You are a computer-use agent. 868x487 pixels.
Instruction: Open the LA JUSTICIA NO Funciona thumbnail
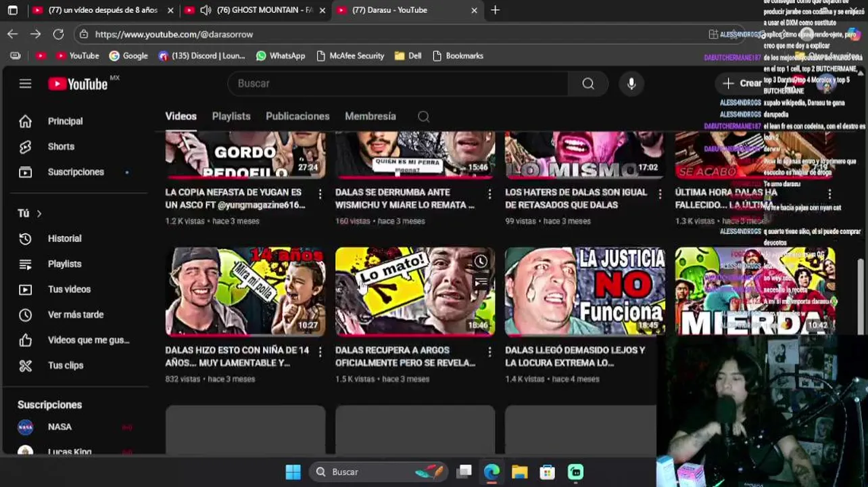point(585,292)
